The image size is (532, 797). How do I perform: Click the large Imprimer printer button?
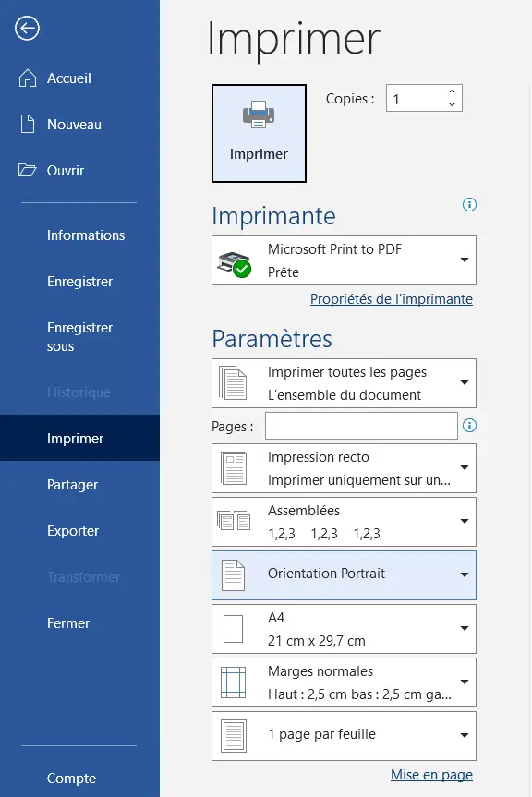[x=259, y=133]
